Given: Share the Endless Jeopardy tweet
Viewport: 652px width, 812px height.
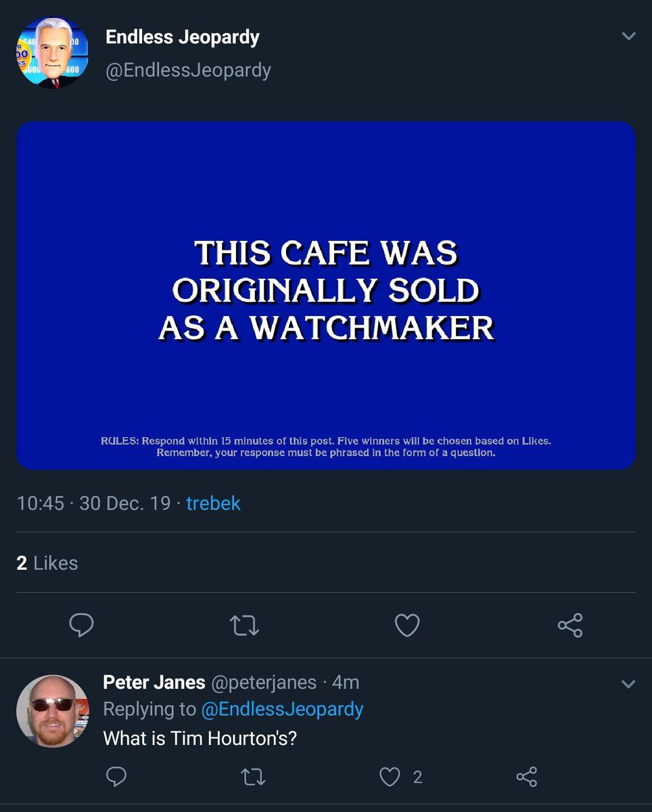Looking at the screenshot, I should pyautogui.click(x=570, y=625).
